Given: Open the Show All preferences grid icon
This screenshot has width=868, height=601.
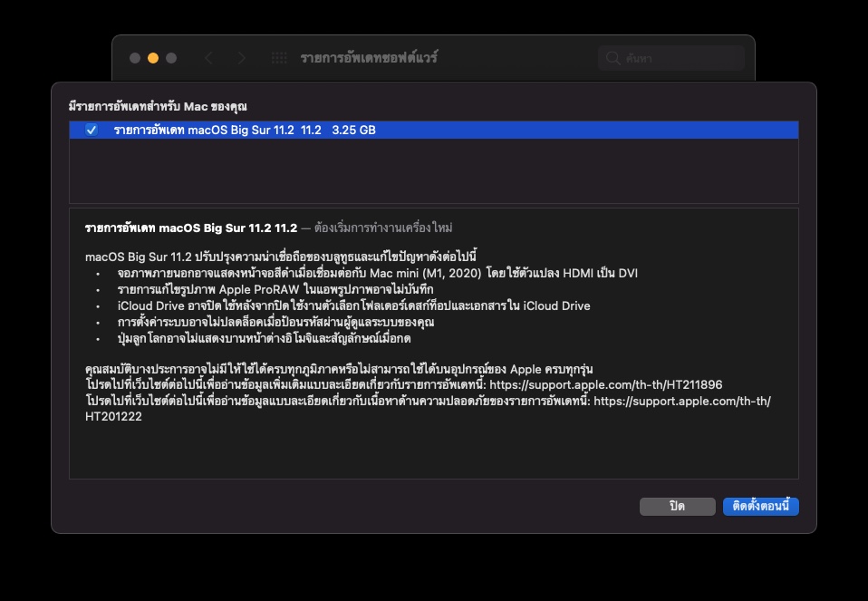Looking at the screenshot, I should (279, 58).
